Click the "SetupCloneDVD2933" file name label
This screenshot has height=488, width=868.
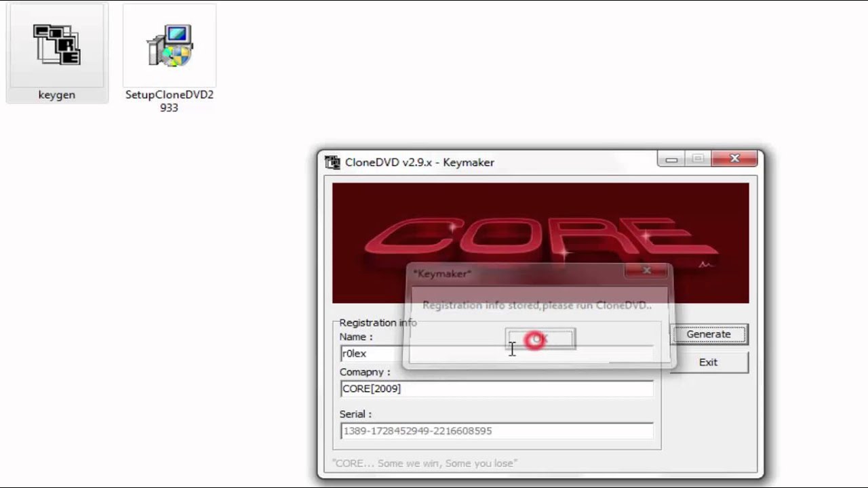pos(170,101)
